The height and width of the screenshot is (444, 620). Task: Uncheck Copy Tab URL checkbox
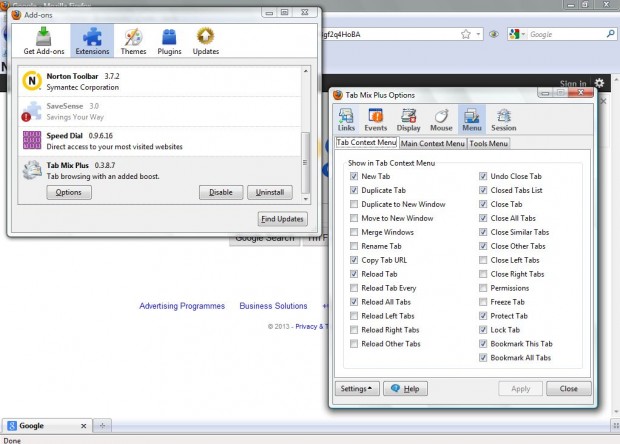click(x=354, y=260)
